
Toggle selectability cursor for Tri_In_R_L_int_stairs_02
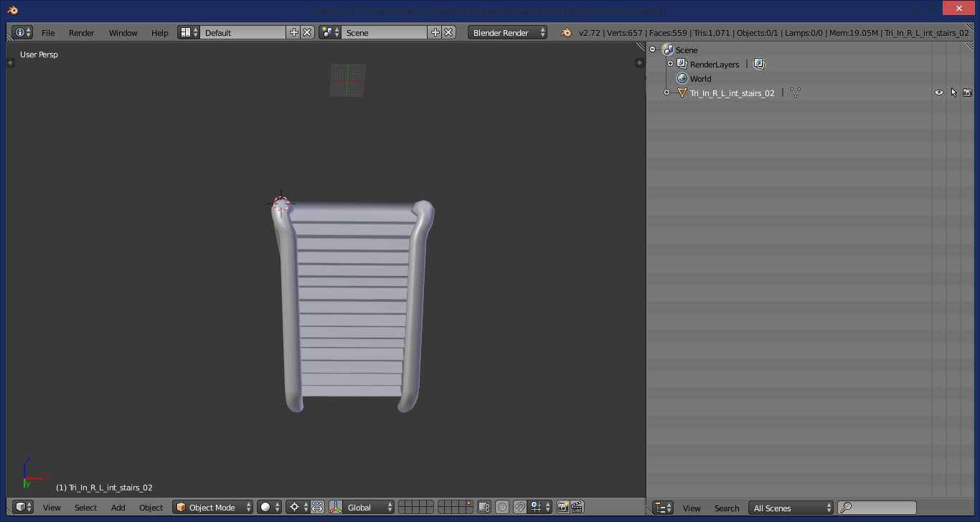coord(953,92)
